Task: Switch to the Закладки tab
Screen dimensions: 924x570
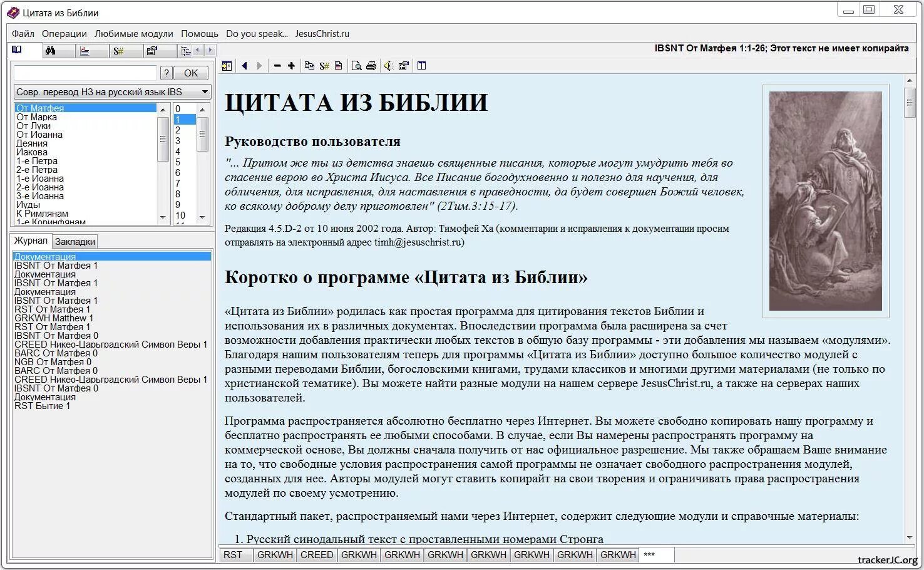Action: point(75,241)
